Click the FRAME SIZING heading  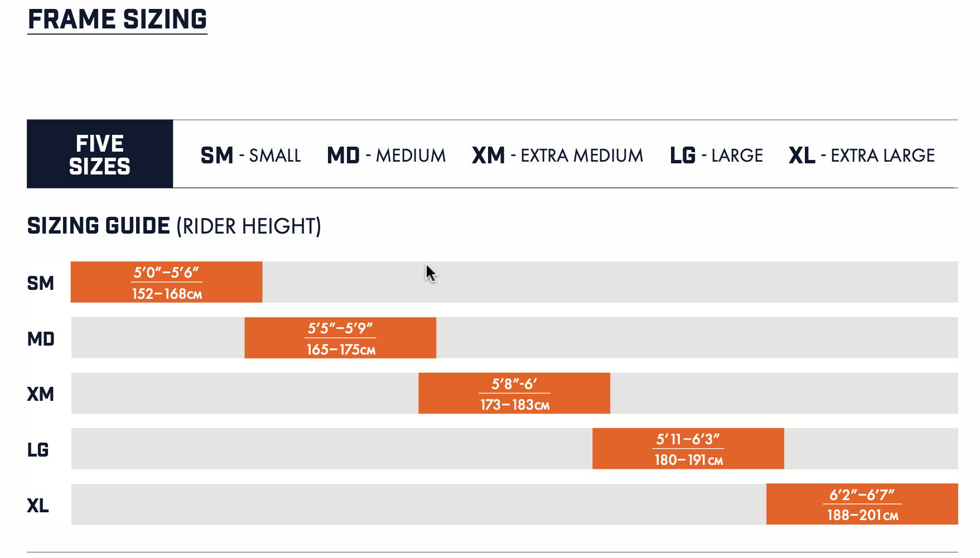tap(117, 20)
